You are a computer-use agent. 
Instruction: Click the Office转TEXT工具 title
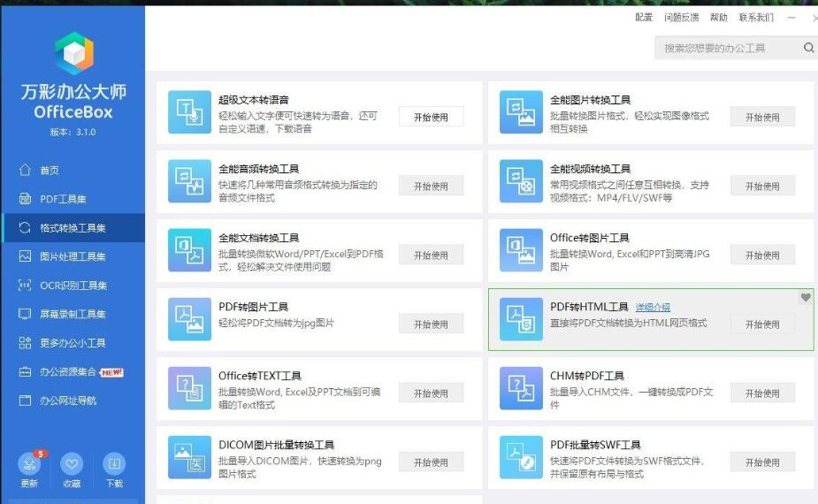point(259,376)
